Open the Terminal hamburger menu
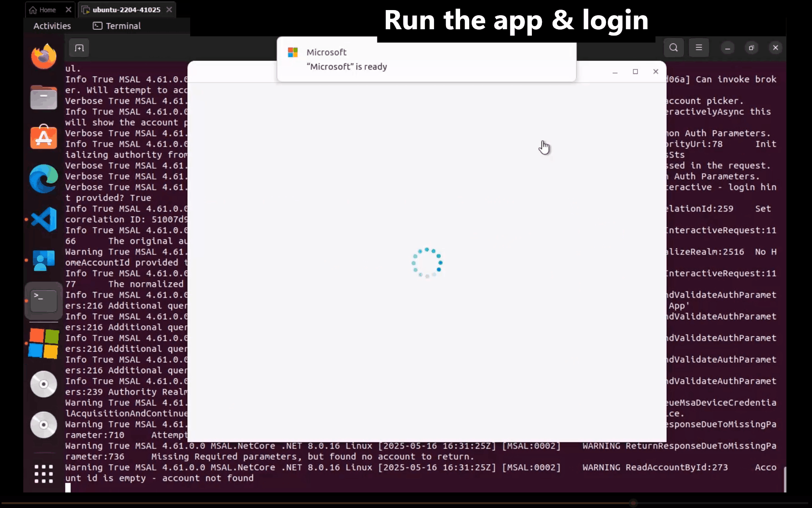 pyautogui.click(x=699, y=48)
